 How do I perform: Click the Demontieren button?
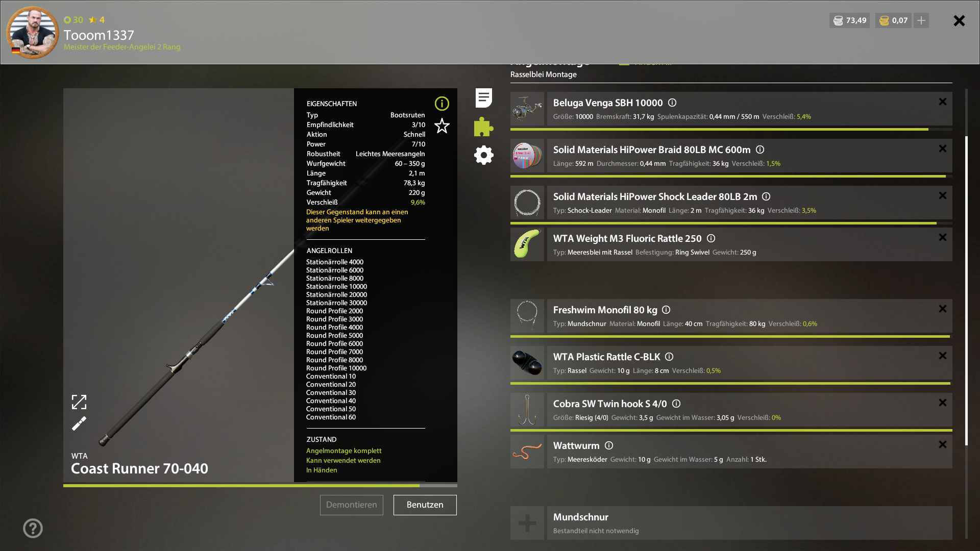tap(351, 505)
